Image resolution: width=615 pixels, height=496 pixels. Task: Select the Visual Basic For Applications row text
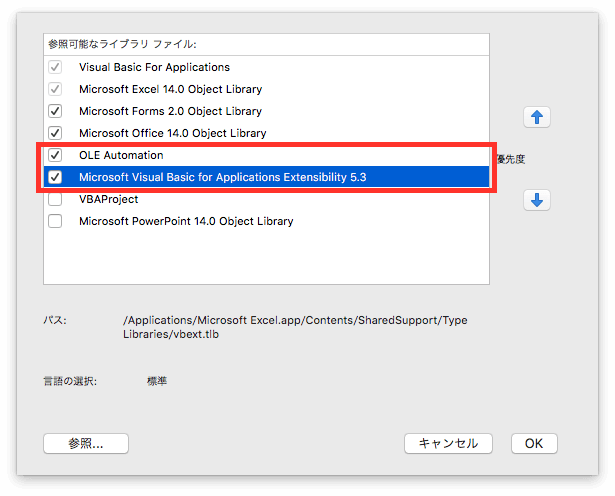coord(154,67)
